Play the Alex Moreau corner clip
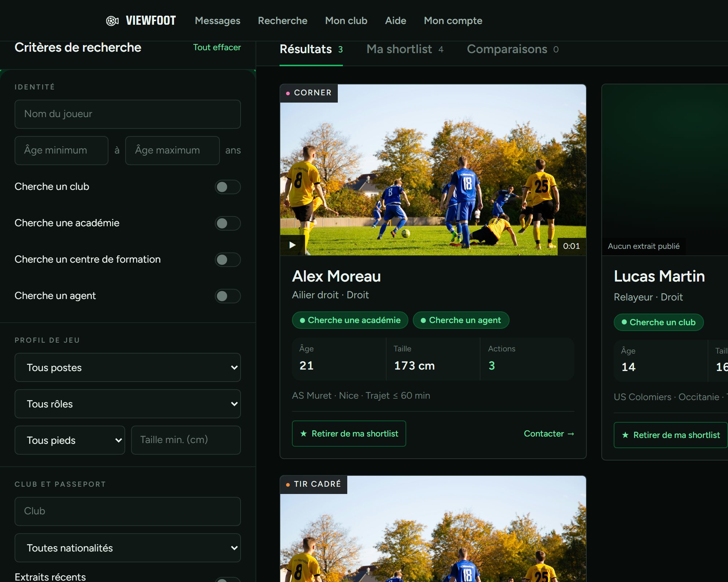 point(292,245)
